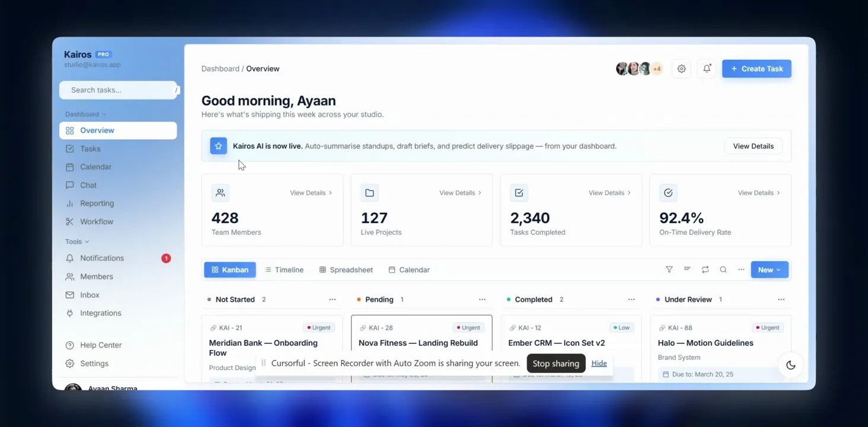Viewport: 868px width, 427px height.
Task: Focus the Search tasks input field
Action: [118, 90]
